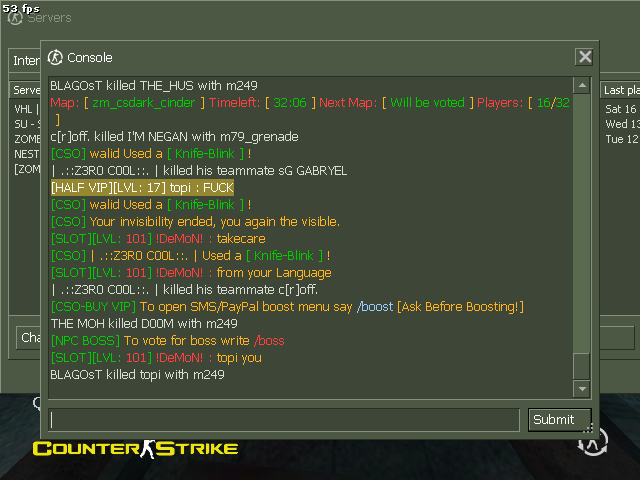Click the console scroll down arrow

point(582,389)
